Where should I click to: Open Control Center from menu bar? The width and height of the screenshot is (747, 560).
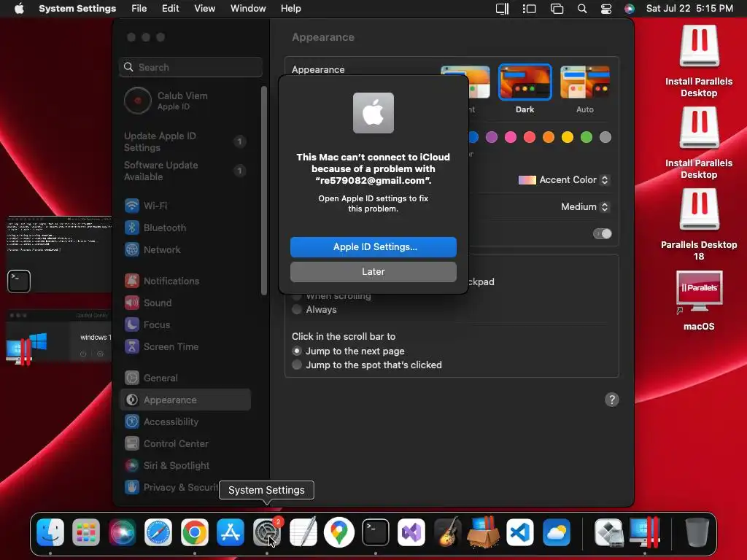(606, 9)
